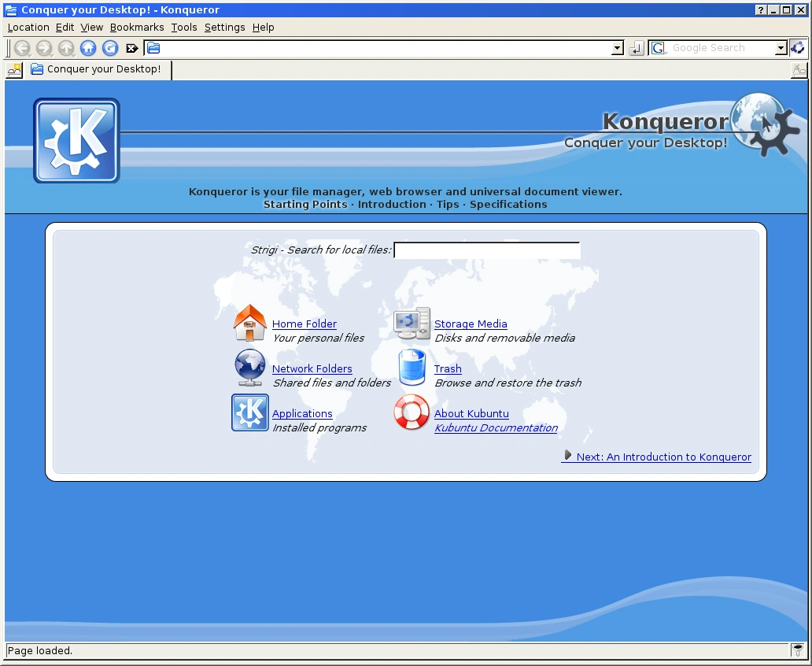This screenshot has height=666, width=812.
Task: Select the Up arrow navigation icon
Action: click(x=66, y=47)
